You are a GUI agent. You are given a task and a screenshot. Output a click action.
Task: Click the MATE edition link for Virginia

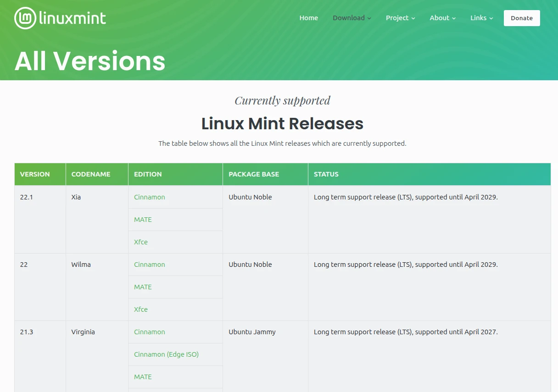click(143, 376)
